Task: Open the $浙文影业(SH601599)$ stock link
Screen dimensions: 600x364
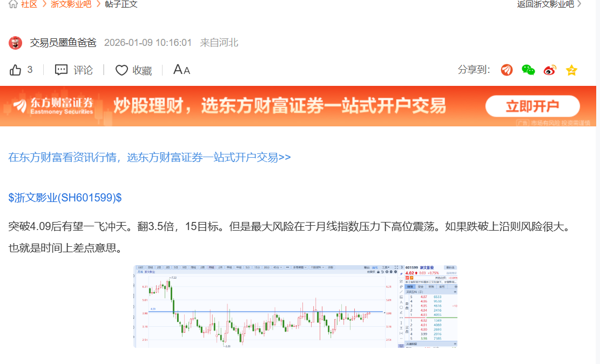Action: 65,198
